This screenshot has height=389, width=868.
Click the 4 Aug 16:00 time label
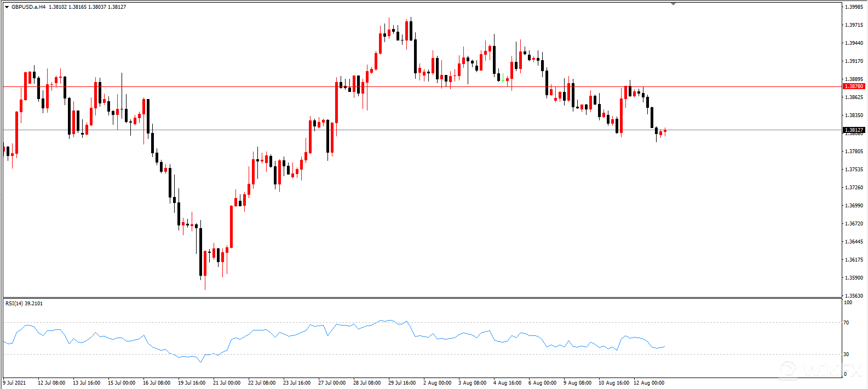(507, 383)
